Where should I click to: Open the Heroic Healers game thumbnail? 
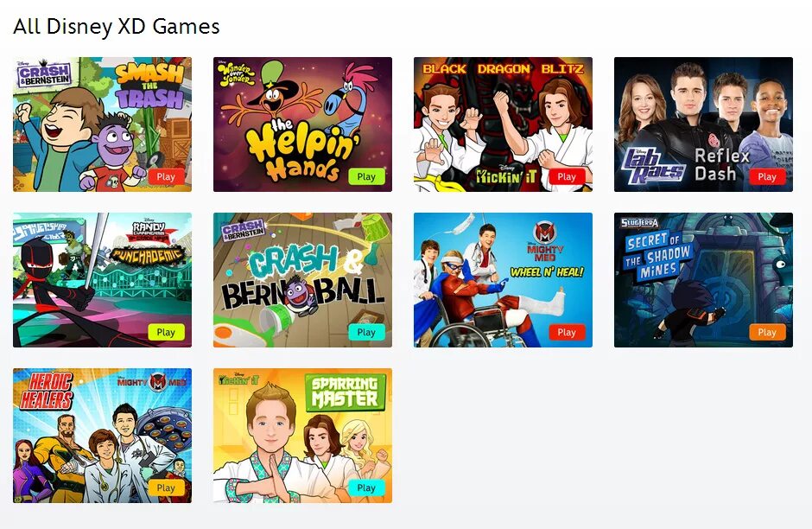point(102,436)
